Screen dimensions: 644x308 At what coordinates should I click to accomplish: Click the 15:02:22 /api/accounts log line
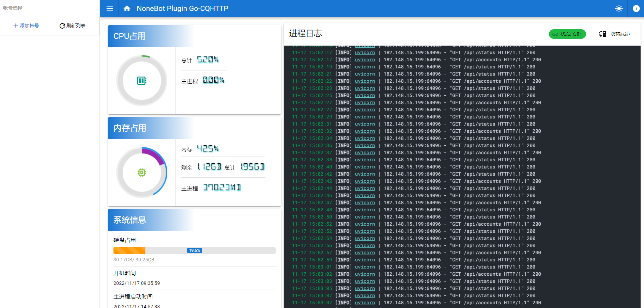pyautogui.click(x=416, y=81)
